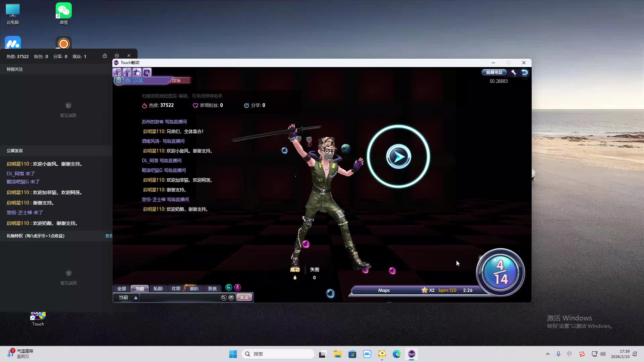Open the gear settings in stream panel
Screen dimensions: 644x362
tap(117, 56)
